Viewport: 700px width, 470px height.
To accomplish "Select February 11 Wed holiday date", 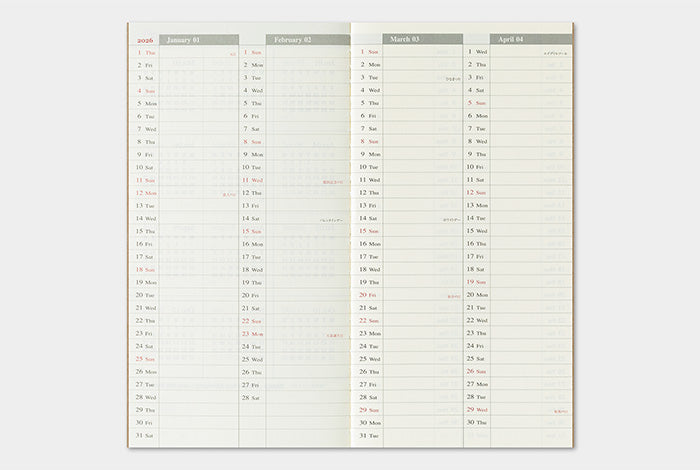I will tap(252, 180).
